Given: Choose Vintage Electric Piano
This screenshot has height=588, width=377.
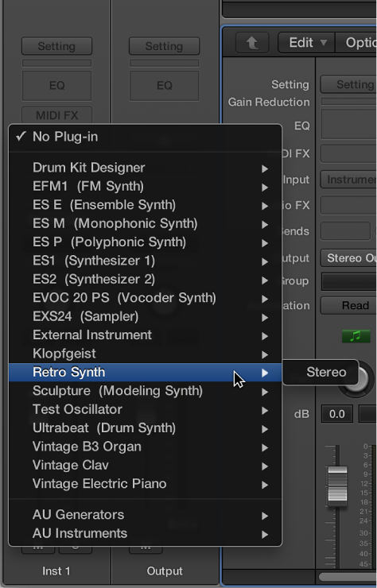Looking at the screenshot, I should click(146, 484).
